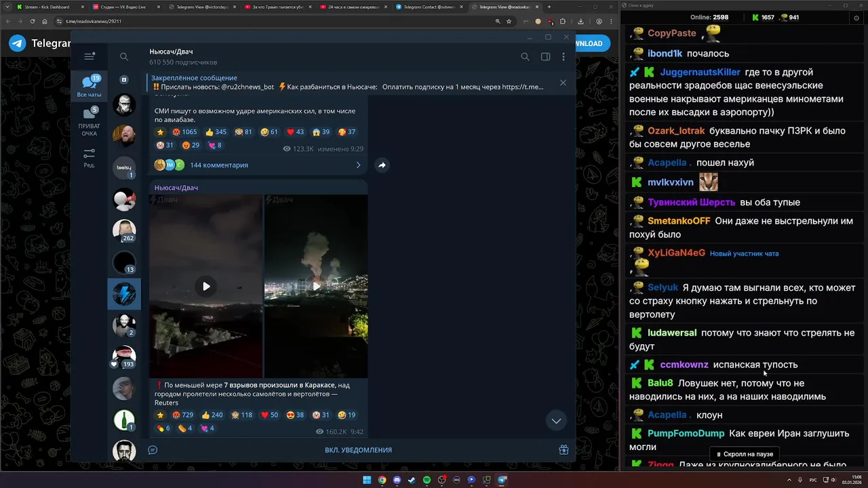Open chat with 262 unread badge
The width and height of the screenshot is (868, 488).
pos(124,230)
